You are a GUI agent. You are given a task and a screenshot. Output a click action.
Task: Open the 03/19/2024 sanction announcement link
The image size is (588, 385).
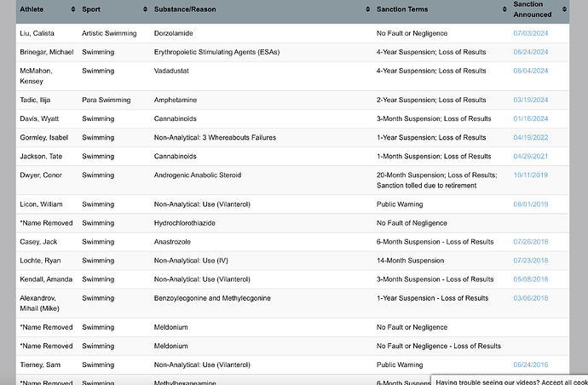click(531, 101)
